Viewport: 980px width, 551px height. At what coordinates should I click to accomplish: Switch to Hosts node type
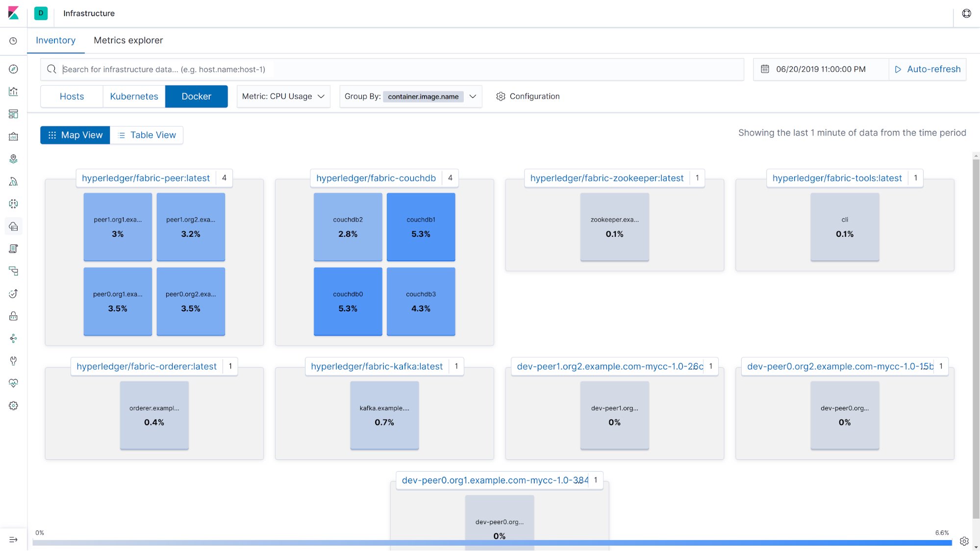[x=72, y=97]
